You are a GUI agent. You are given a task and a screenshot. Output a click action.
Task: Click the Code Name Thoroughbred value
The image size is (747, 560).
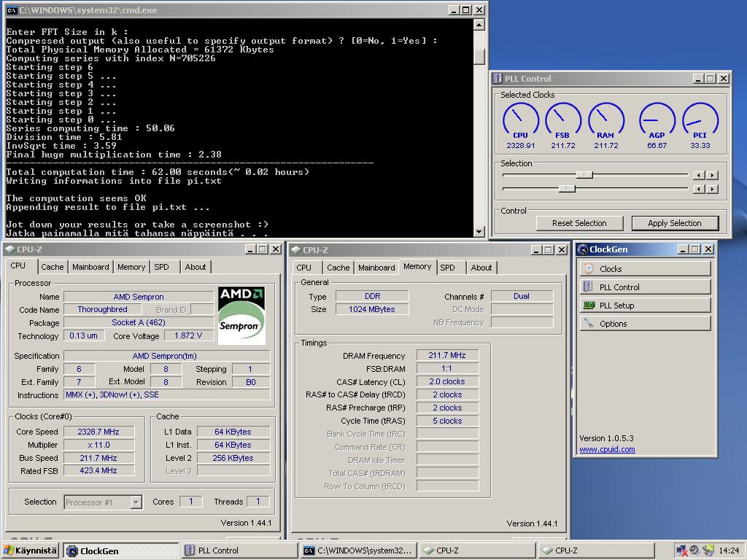pos(102,309)
